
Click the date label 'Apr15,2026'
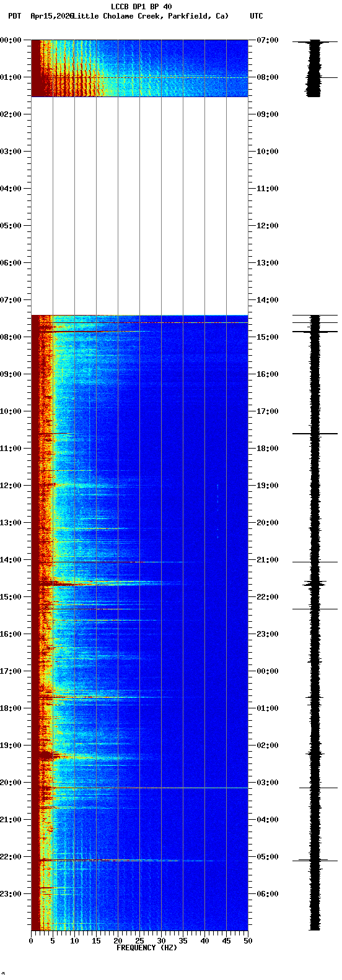[x=51, y=16]
